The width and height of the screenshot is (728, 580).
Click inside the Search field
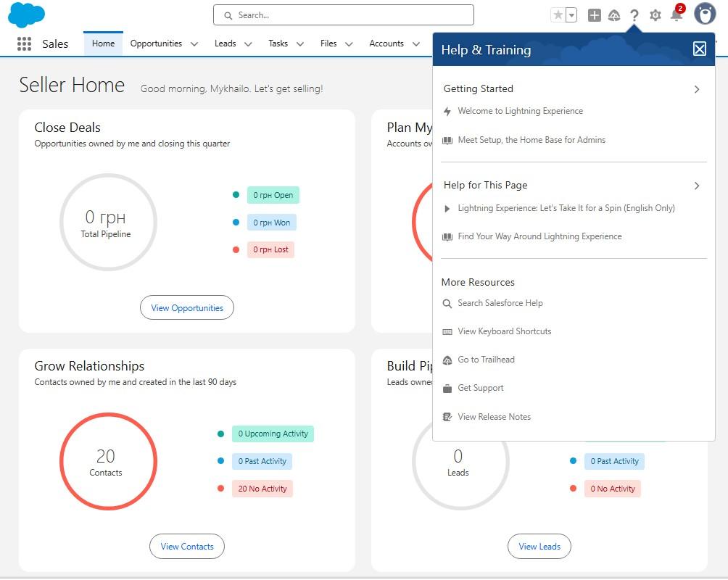click(x=344, y=15)
